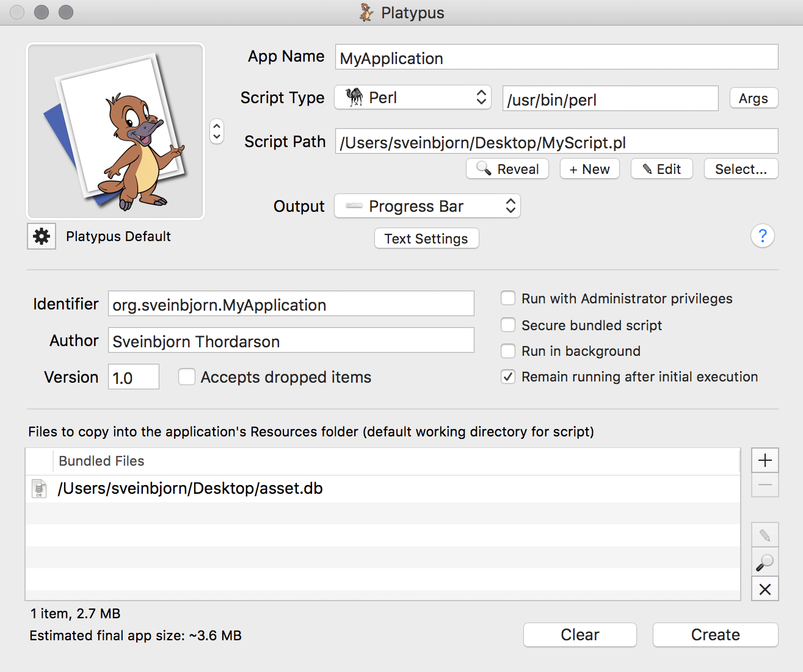Enable Secure bundled script
803x672 pixels.
tap(508, 325)
